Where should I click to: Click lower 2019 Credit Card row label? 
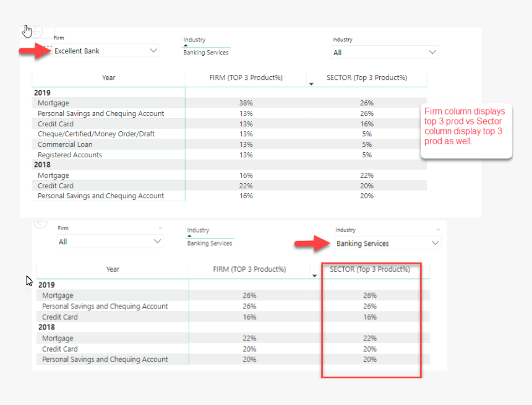coord(60,317)
